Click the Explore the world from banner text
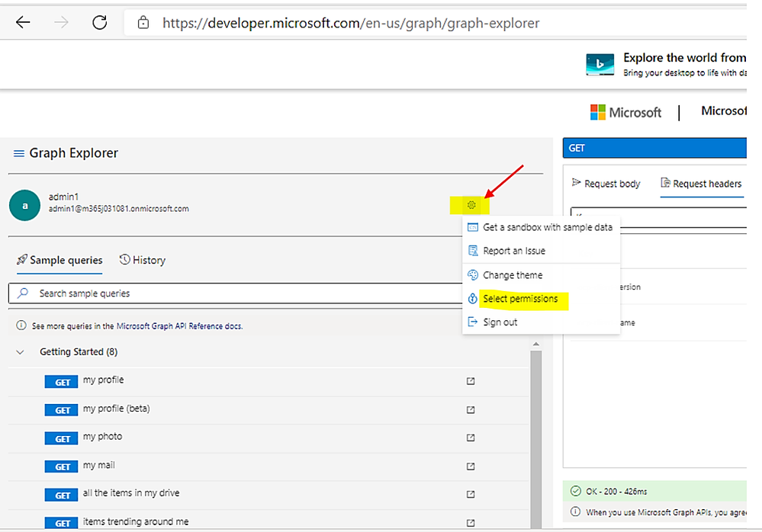Image resolution: width=762 pixels, height=532 pixels. 685,58
